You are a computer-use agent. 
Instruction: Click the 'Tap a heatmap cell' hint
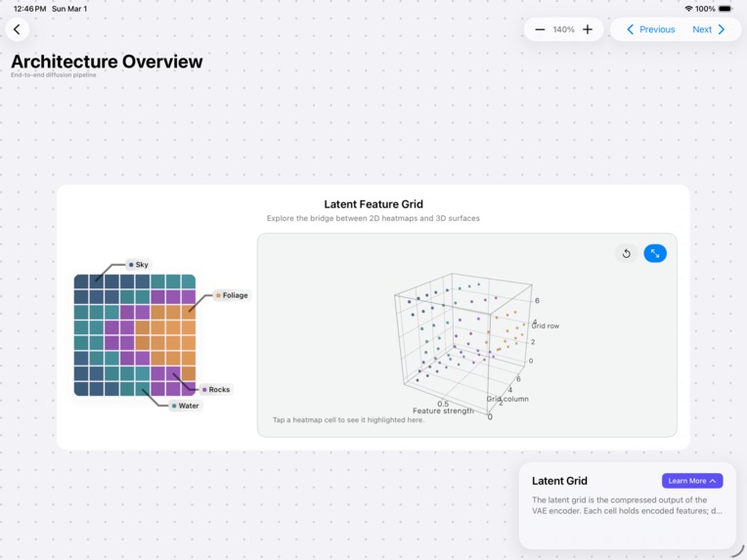point(348,420)
